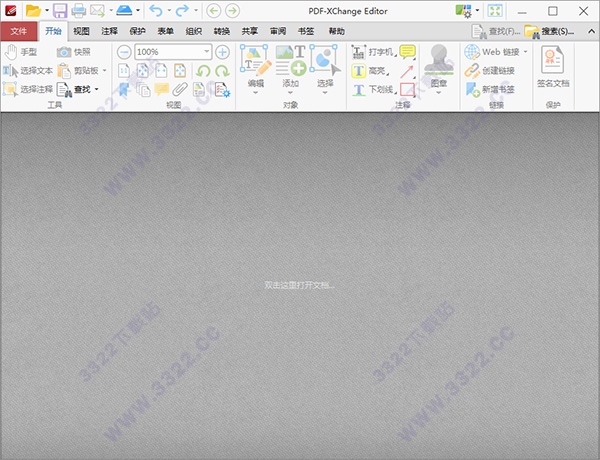Screen dimensions: 600x460
Task: Open the 100% zoom level combo box
Action: tap(173, 52)
